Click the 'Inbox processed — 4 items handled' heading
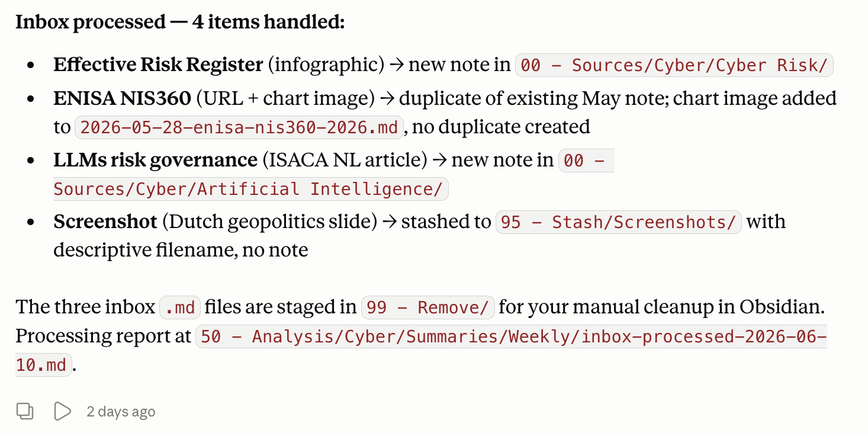 point(180,23)
